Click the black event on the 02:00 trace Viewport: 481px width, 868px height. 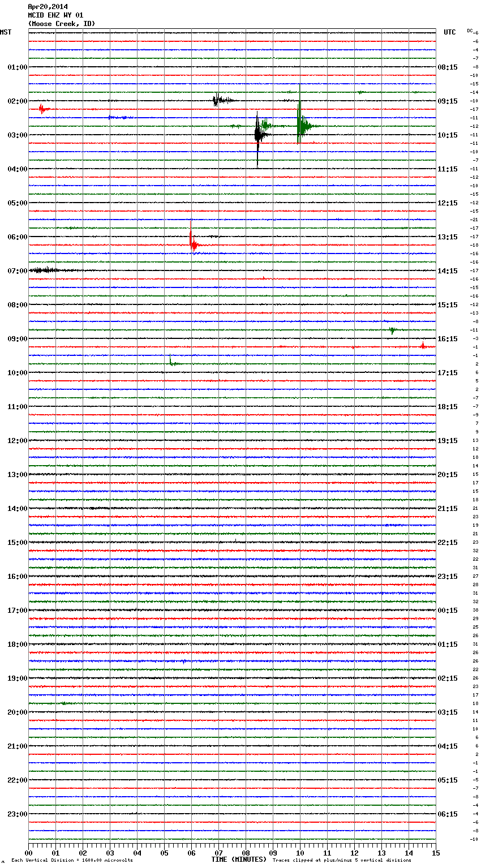217,101
